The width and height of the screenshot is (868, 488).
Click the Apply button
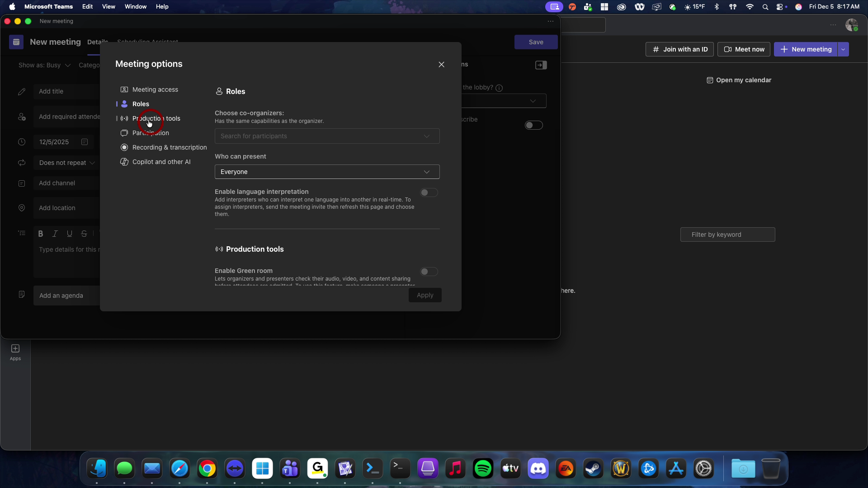pyautogui.click(x=425, y=295)
